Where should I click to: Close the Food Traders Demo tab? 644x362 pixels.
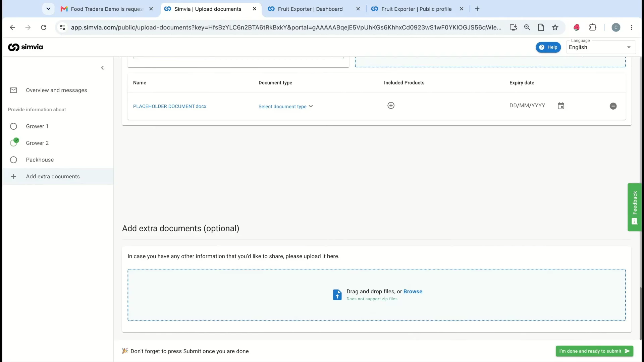pyautogui.click(x=151, y=9)
